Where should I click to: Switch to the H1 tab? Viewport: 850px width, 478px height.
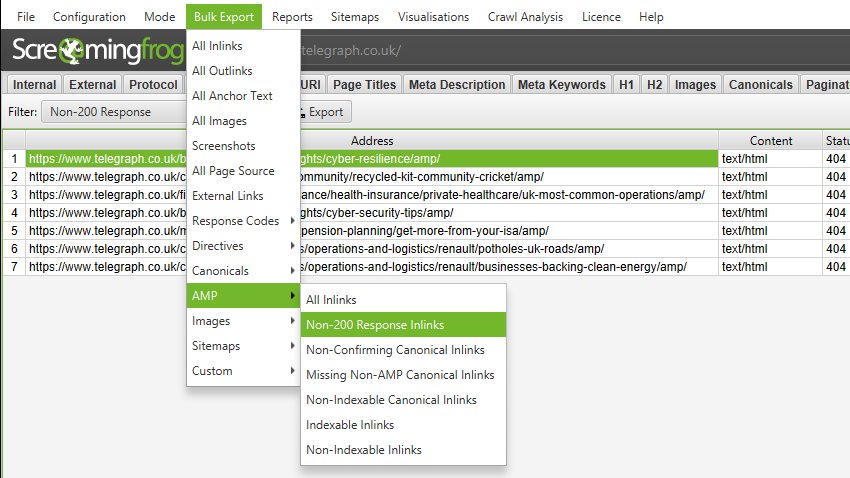[x=626, y=85]
